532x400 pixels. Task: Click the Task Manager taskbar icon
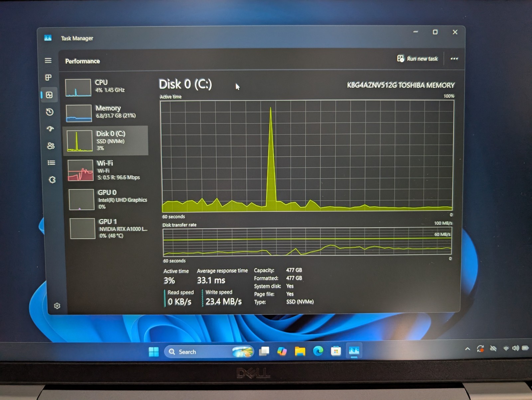[x=354, y=351]
